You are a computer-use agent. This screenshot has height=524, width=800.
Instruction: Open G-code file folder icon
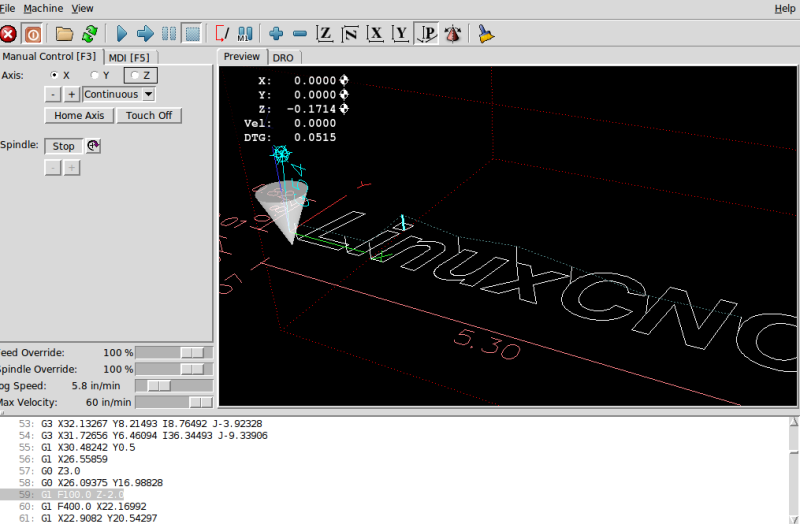click(64, 34)
